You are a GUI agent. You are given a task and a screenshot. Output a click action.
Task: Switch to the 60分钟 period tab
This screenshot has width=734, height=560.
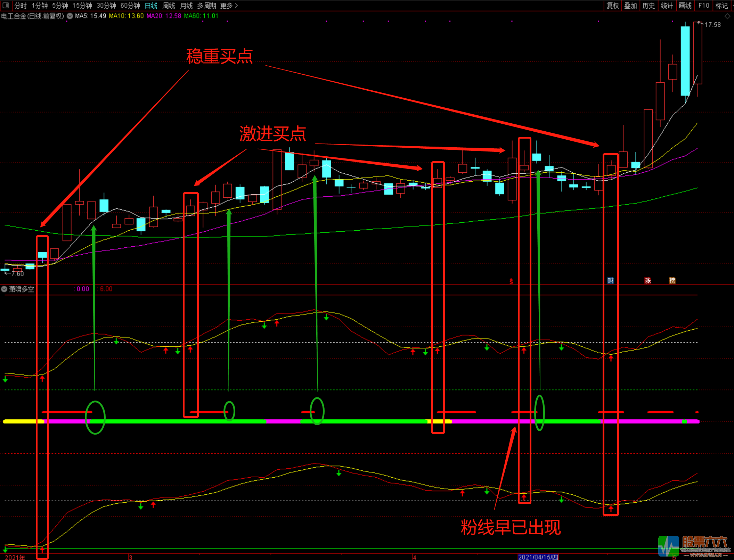130,6
